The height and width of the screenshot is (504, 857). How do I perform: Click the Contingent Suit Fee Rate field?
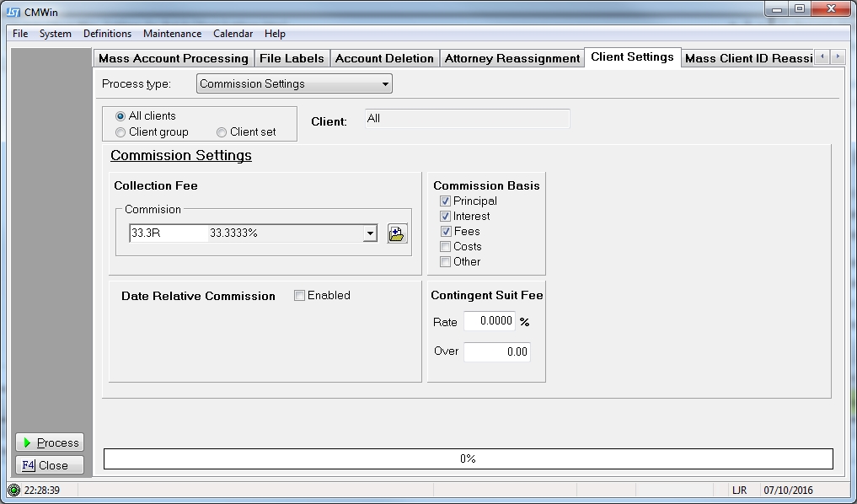point(489,322)
